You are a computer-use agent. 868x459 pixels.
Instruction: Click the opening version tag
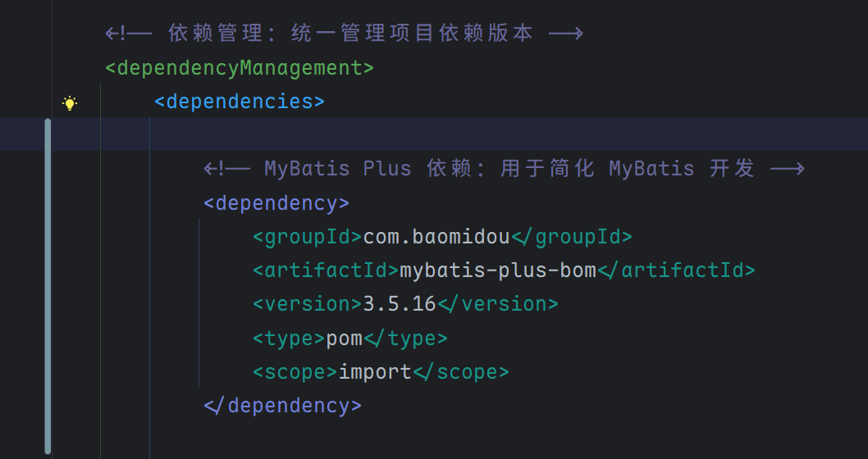pos(307,304)
